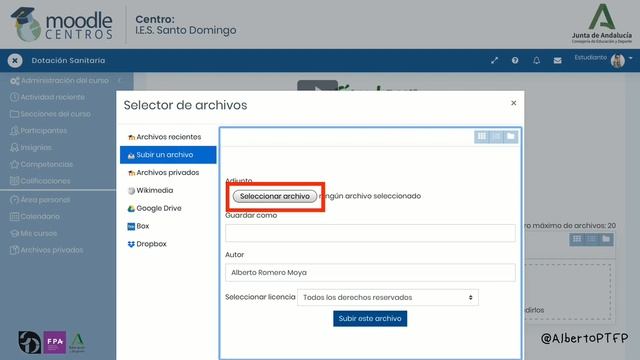This screenshot has height=360, width=640.
Task: Open Participantes in sidebar
Action: click(38, 131)
